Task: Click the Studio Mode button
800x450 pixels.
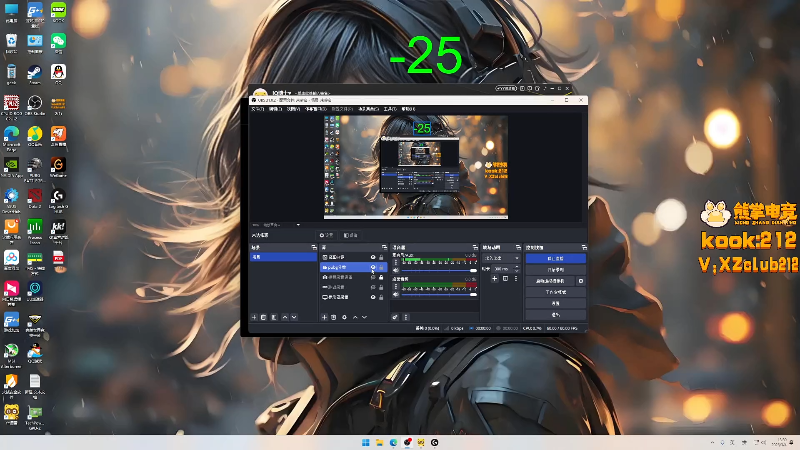Action: coord(556,292)
